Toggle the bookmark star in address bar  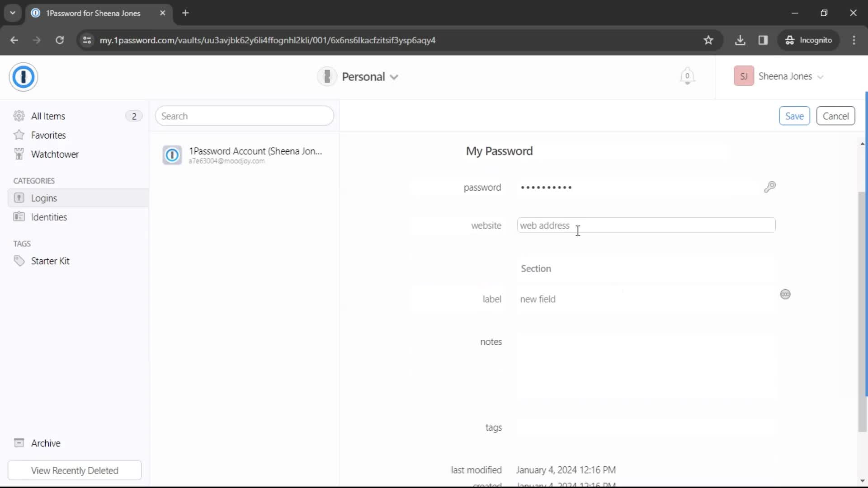click(708, 40)
